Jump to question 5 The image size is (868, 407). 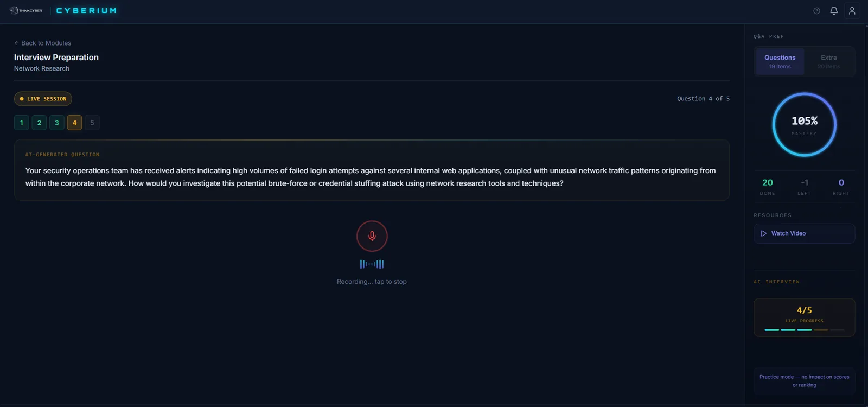click(92, 123)
